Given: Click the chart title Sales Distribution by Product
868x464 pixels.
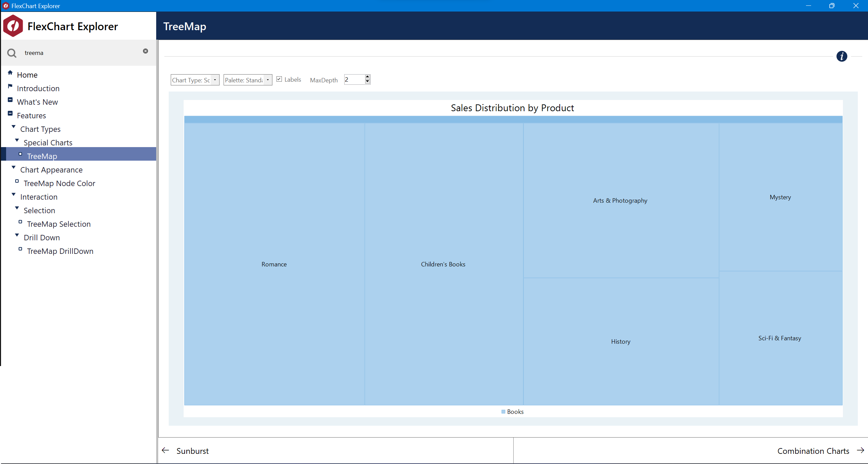Looking at the screenshot, I should click(512, 108).
